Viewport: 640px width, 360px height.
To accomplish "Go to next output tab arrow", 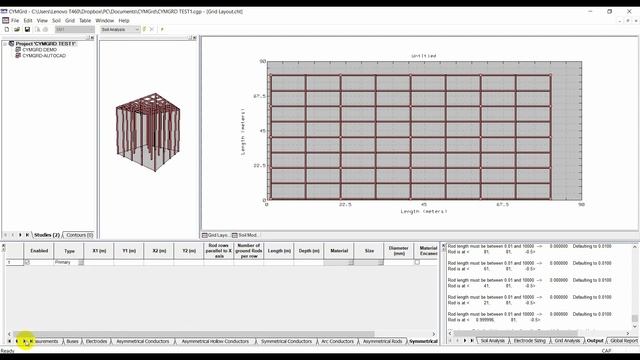I will coord(464,340).
